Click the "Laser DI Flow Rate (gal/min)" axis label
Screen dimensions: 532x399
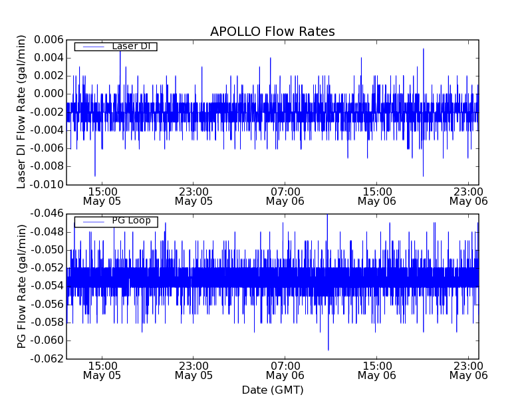[21, 112]
